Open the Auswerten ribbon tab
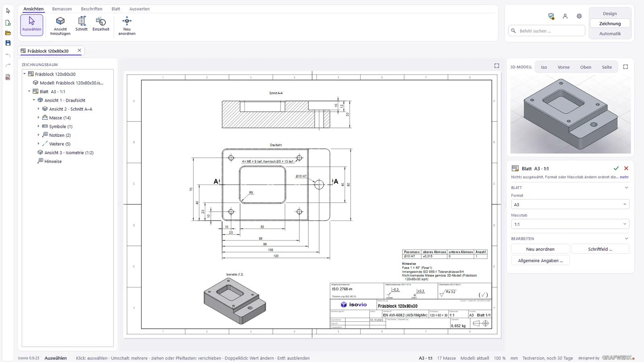 tap(139, 9)
